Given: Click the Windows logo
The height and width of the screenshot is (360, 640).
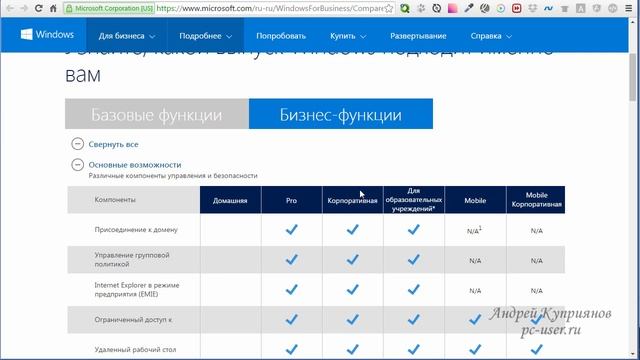Looking at the screenshot, I should [x=27, y=34].
